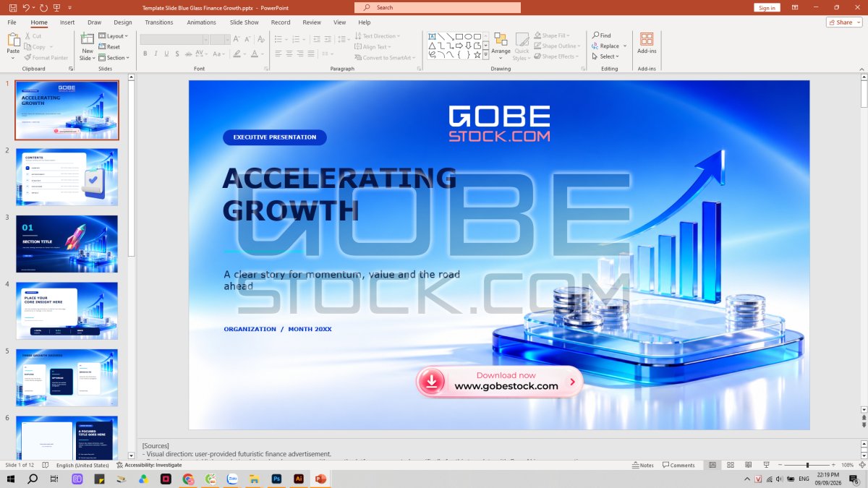The image size is (868, 488).
Task: Toggle center text alignment
Action: [x=289, y=53]
